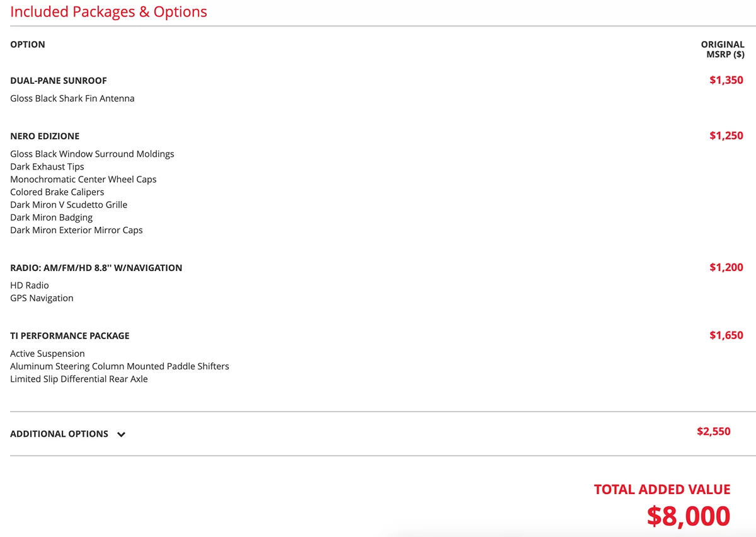Select the Dual-Pane Sunroof option title

(59, 81)
